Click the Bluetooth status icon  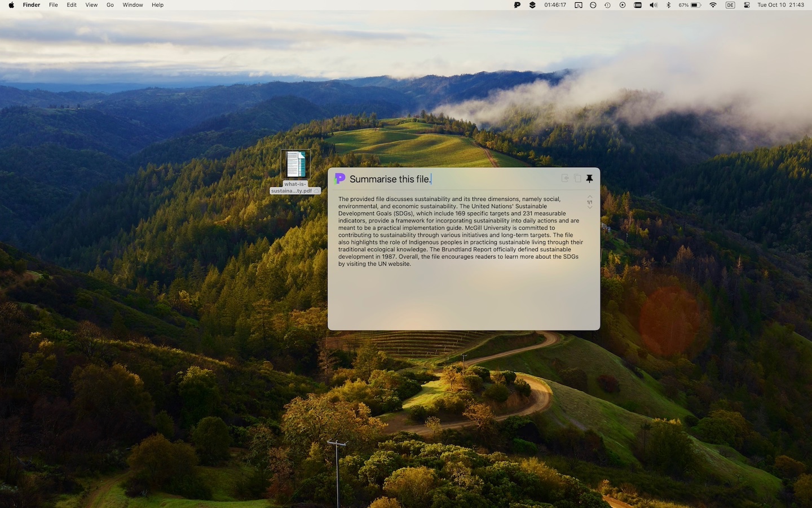pos(669,5)
